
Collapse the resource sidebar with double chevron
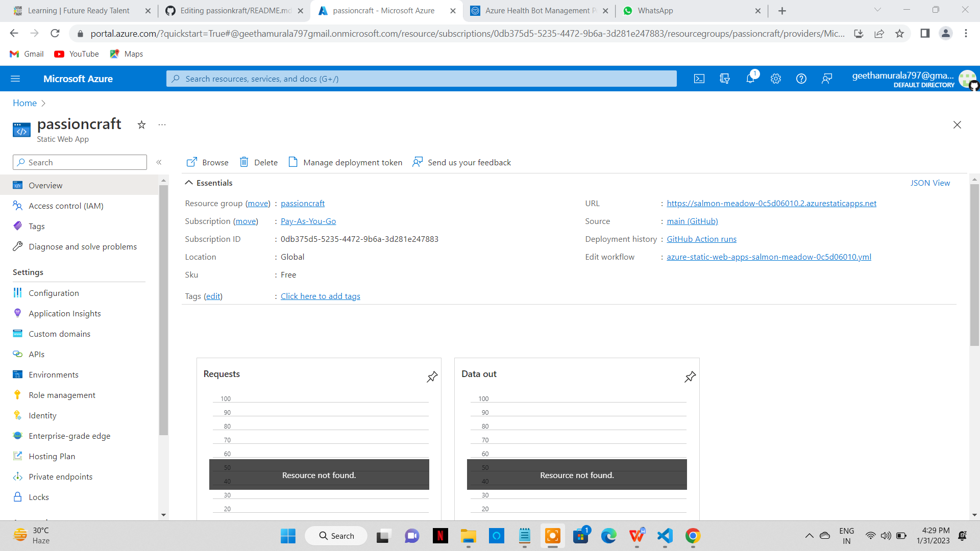(159, 162)
